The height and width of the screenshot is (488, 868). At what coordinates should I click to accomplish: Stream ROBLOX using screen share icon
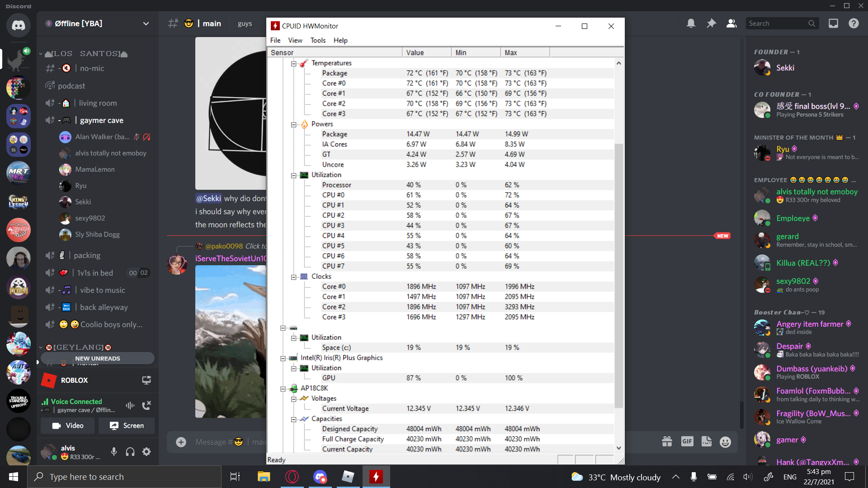point(146,380)
